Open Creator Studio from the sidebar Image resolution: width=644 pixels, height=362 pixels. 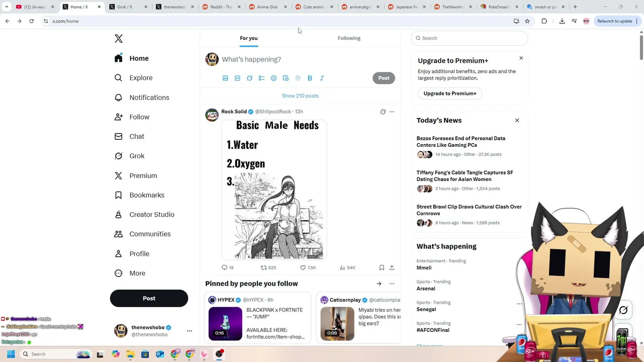[x=144, y=214]
